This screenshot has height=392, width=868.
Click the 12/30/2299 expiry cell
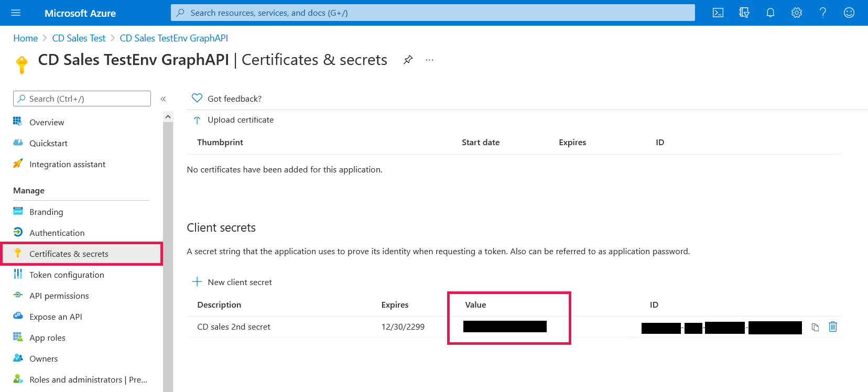403,326
